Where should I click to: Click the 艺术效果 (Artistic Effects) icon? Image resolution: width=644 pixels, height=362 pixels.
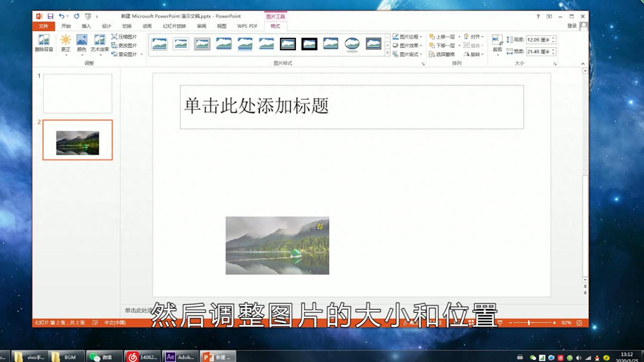coord(99,43)
